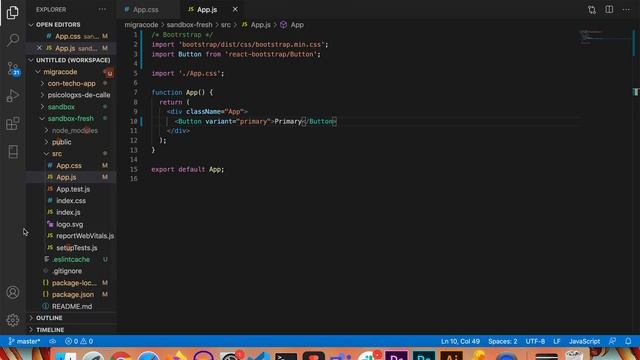The height and width of the screenshot is (360, 640).
Task: Click src in the breadcrumb
Action: click(226, 25)
